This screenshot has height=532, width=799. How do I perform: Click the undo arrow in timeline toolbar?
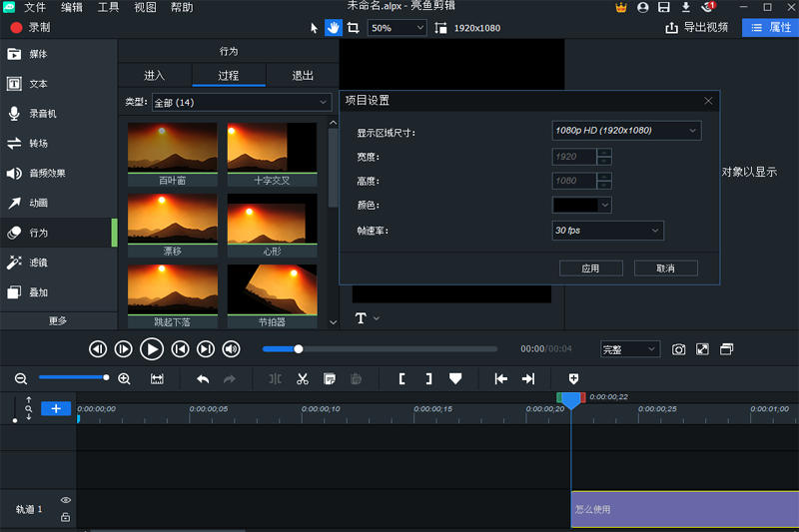click(x=203, y=379)
